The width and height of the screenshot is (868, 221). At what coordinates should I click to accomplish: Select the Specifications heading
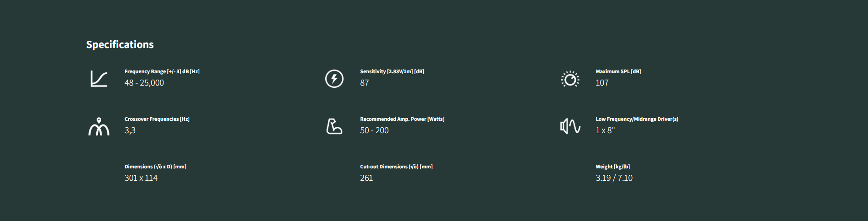pos(120,44)
